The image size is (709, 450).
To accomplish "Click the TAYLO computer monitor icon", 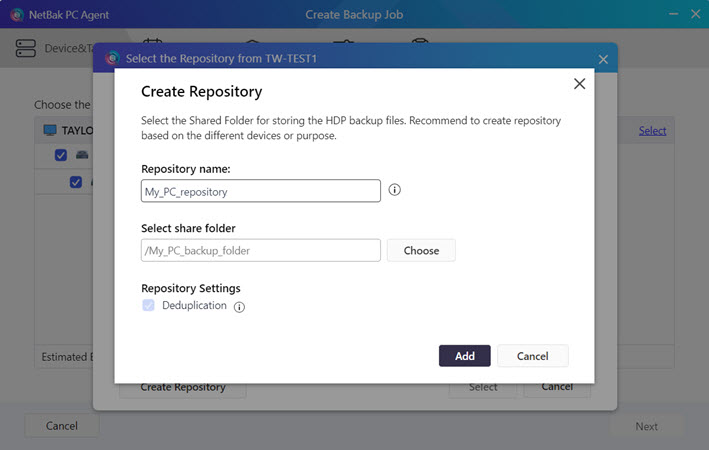I will pos(50,130).
